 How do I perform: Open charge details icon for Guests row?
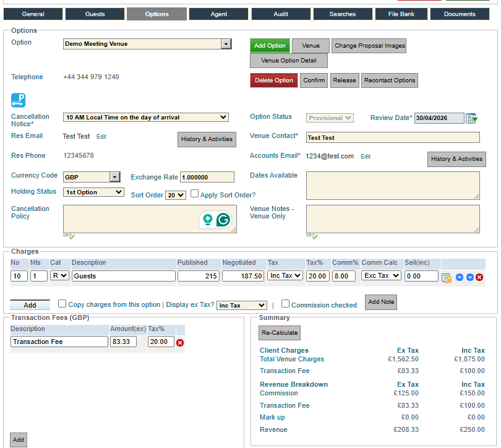447,278
